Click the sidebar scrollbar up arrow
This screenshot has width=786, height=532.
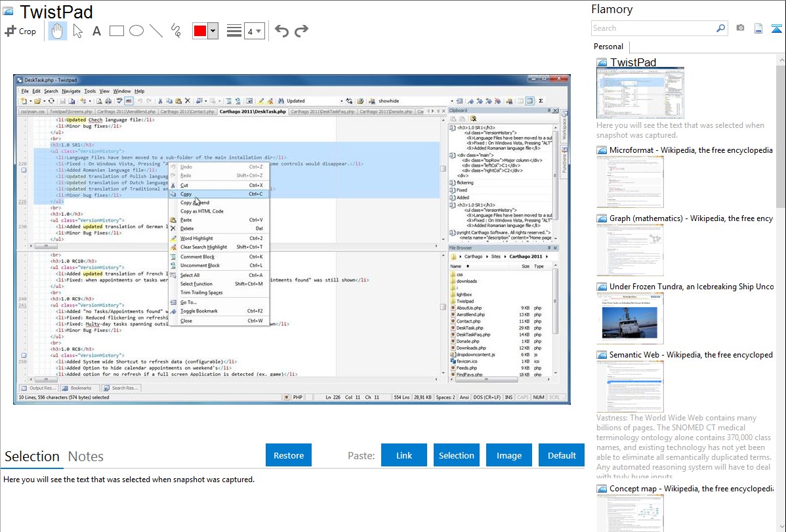pyautogui.click(x=781, y=60)
